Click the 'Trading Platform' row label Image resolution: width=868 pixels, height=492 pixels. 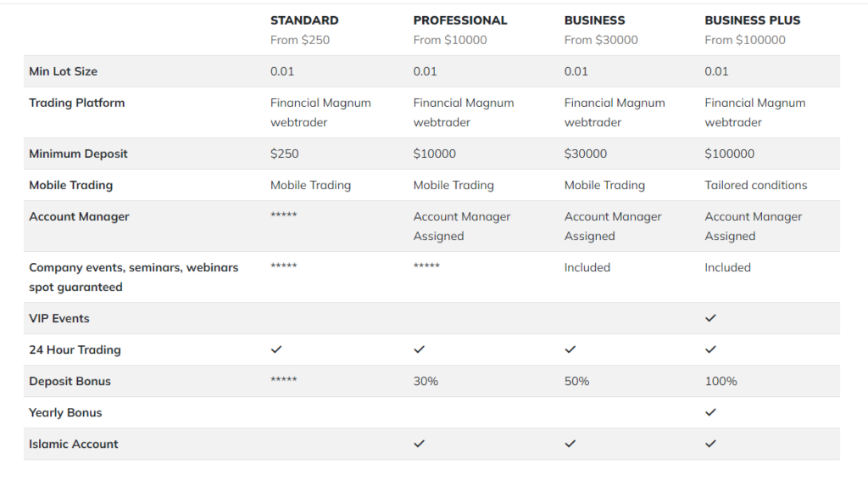click(x=76, y=103)
